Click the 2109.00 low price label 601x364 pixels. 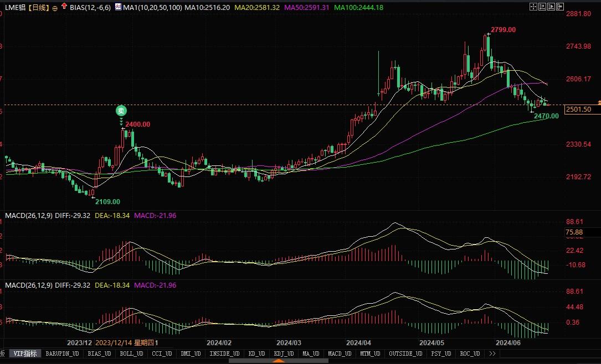[107, 202]
